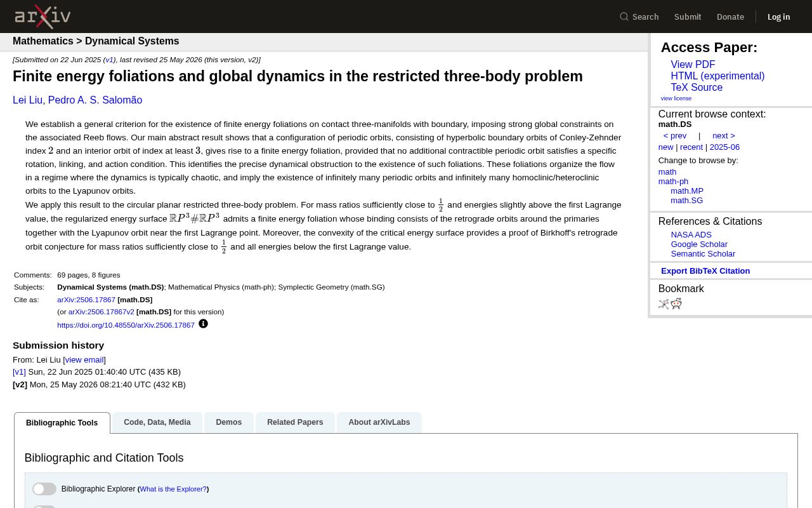Open arXiv:2506.17867 cite link
This screenshot has height=508, width=812.
click(x=86, y=300)
